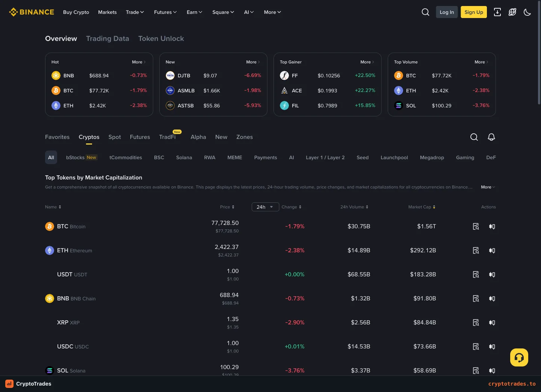The image size is (541, 392).
Task: Select the Layer 1 / Layer 2 filter
Action: tap(325, 157)
